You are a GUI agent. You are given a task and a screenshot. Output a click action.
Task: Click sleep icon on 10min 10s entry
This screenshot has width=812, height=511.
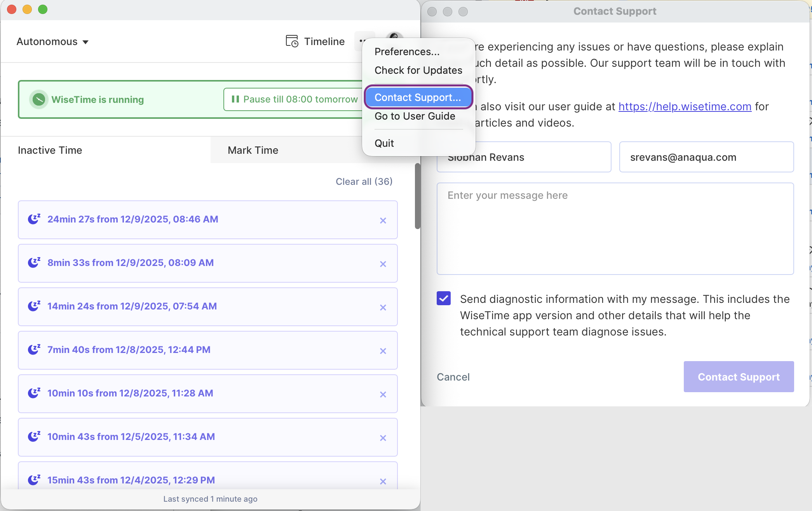point(34,393)
